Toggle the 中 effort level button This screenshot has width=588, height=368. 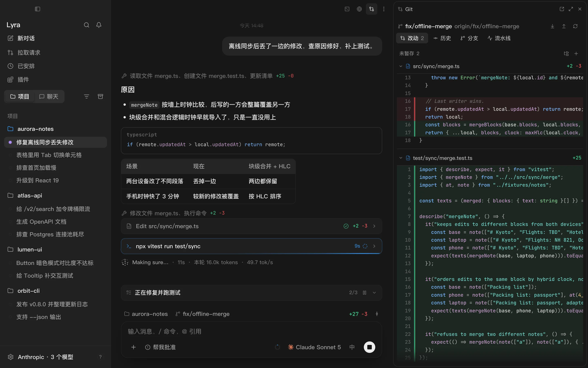352,347
